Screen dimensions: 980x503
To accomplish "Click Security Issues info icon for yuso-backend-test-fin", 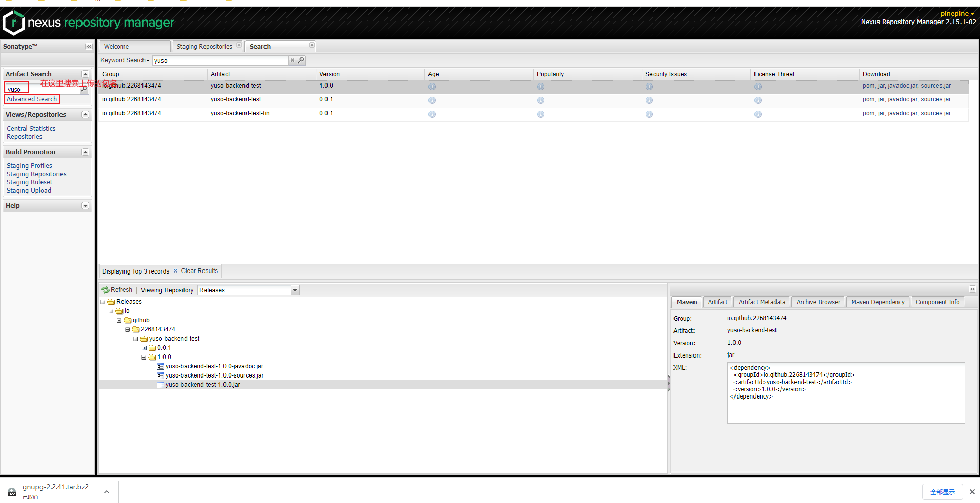I will (649, 114).
